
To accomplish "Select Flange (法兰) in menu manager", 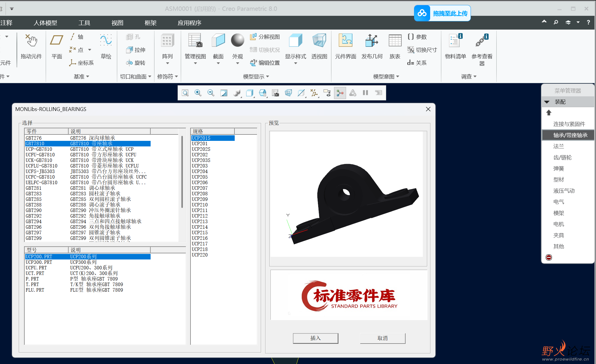I will 558,146.
